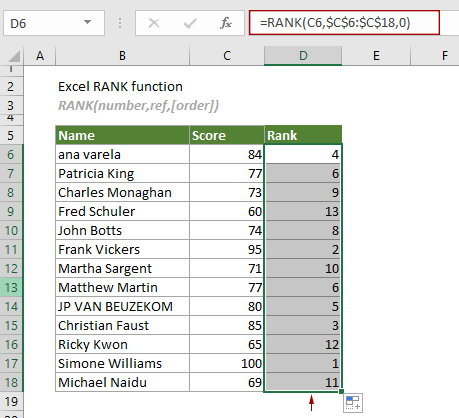Click the RANK(number,ref,[order]) syntax text
459x418 pixels.
coord(138,106)
